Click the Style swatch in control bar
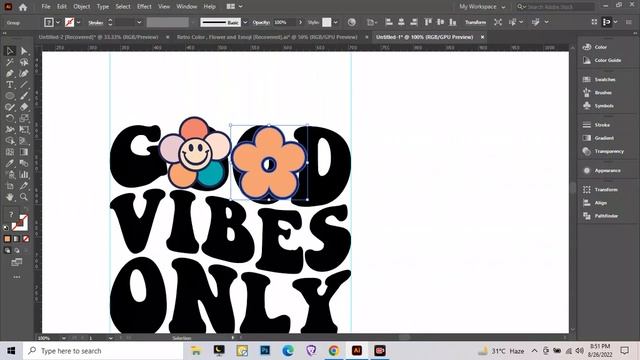 point(327,22)
